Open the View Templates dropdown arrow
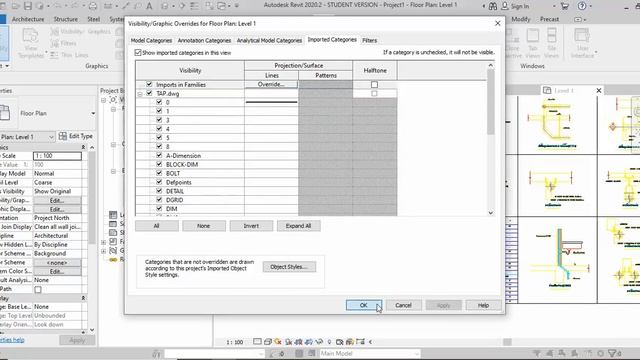Screen dimensions: 640x360 tap(46, 52)
